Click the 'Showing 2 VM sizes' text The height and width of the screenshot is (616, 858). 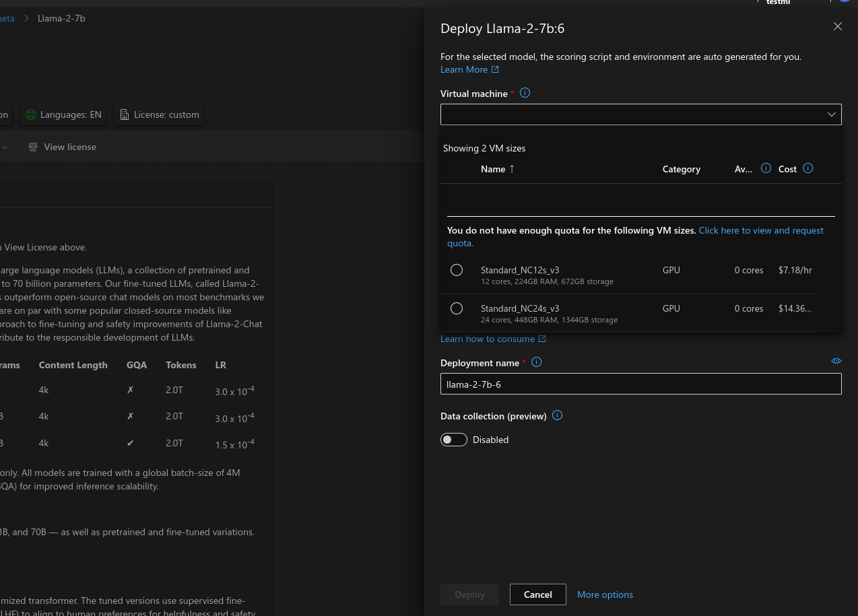pos(484,148)
